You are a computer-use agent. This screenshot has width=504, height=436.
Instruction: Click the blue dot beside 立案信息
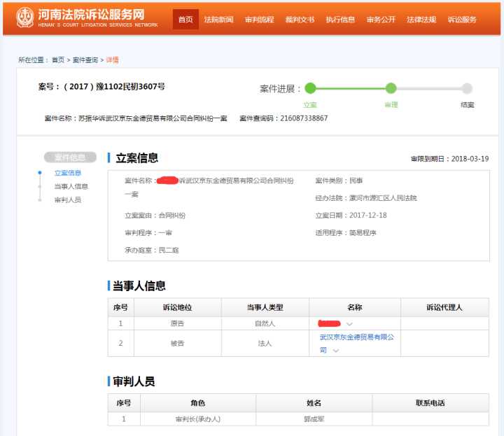pos(40,173)
